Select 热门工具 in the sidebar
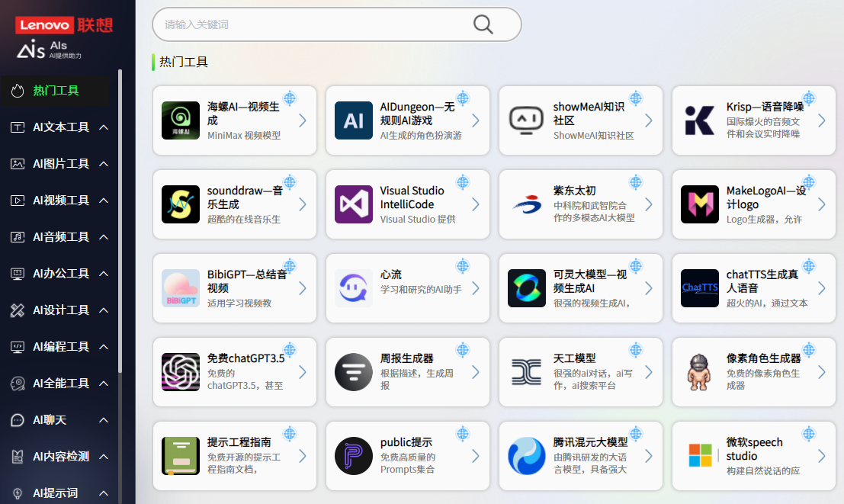Image resolution: width=844 pixels, height=504 pixels. pos(56,91)
